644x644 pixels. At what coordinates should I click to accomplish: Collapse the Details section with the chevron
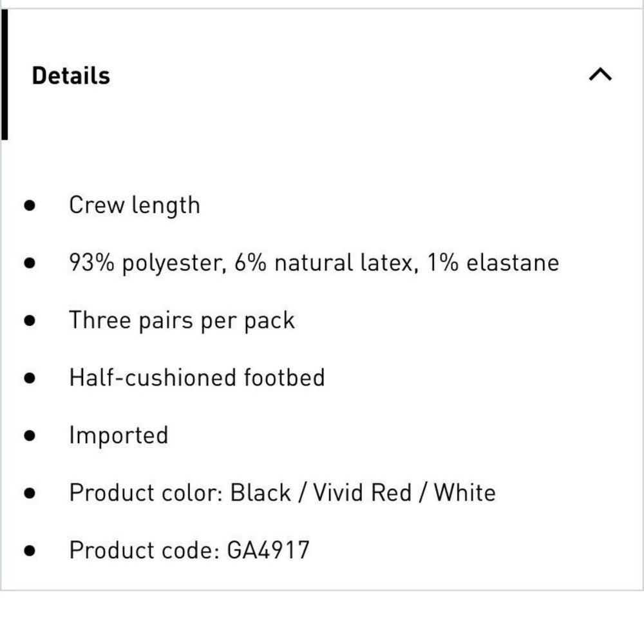click(x=600, y=75)
